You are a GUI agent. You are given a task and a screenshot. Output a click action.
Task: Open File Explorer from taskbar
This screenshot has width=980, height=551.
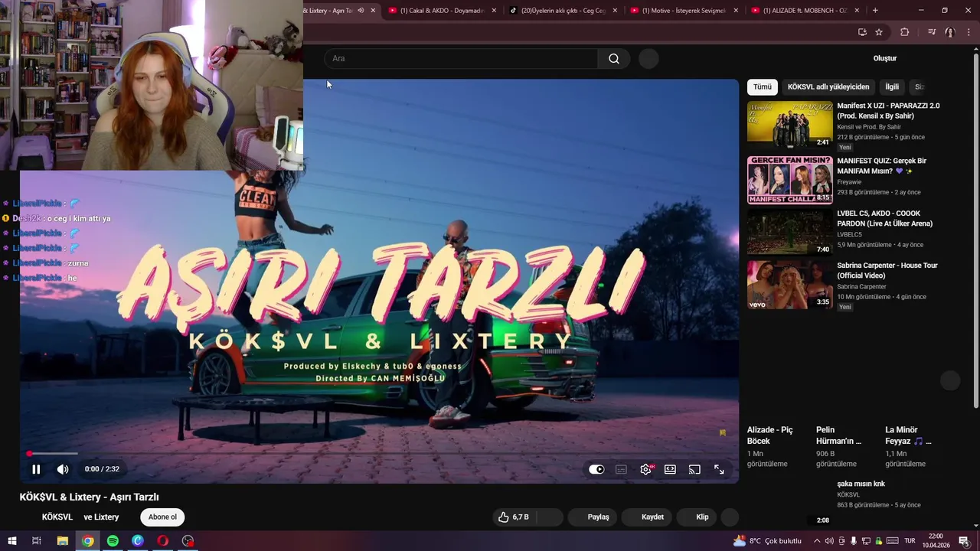tap(63, 541)
